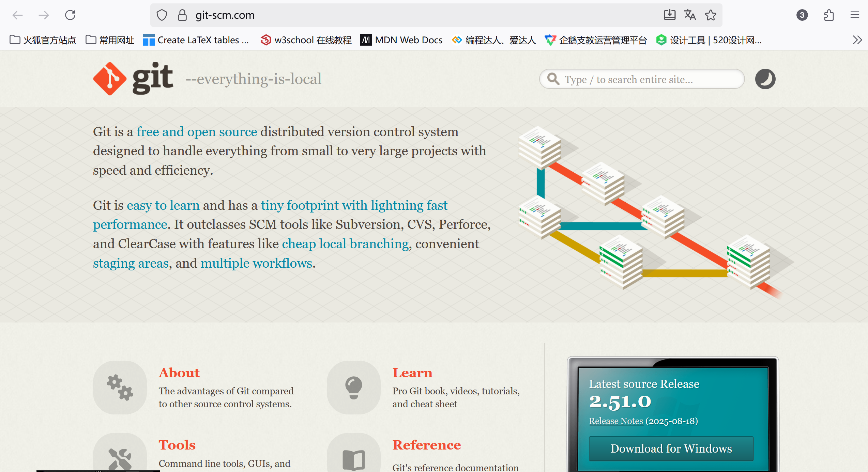The width and height of the screenshot is (868, 472).
Task: Open the 常用网址 bookmarks folder
Action: (x=110, y=40)
